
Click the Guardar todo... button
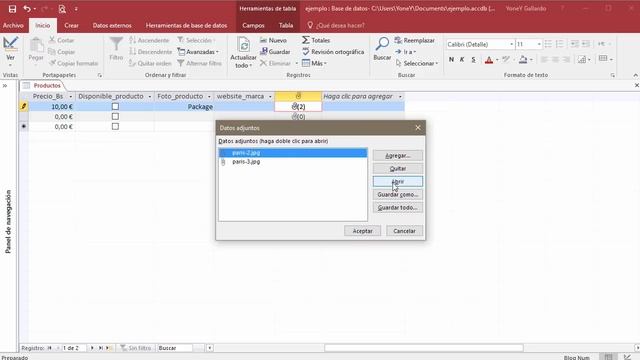(398, 208)
